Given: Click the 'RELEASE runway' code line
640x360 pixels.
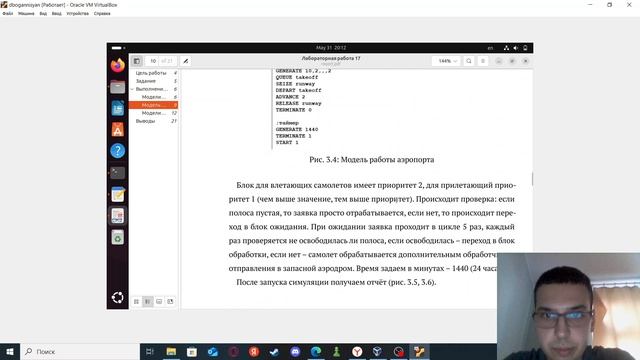Looking at the screenshot, I should [298, 103].
